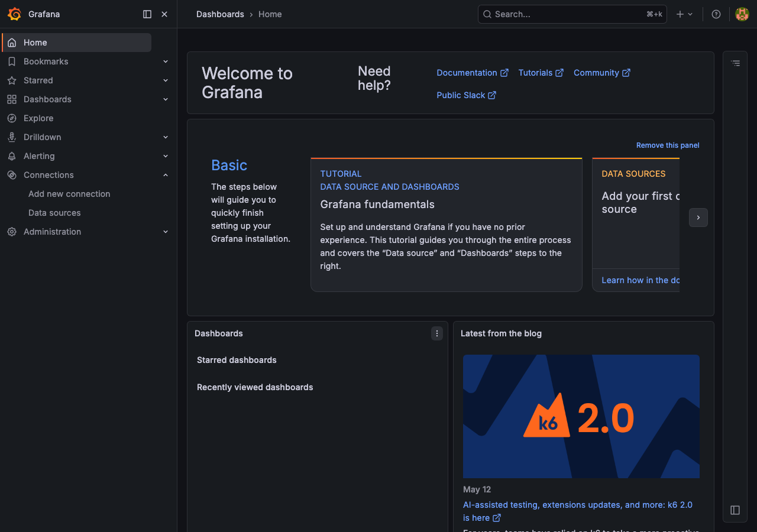Expand the Starred section chevron

[x=166, y=80]
